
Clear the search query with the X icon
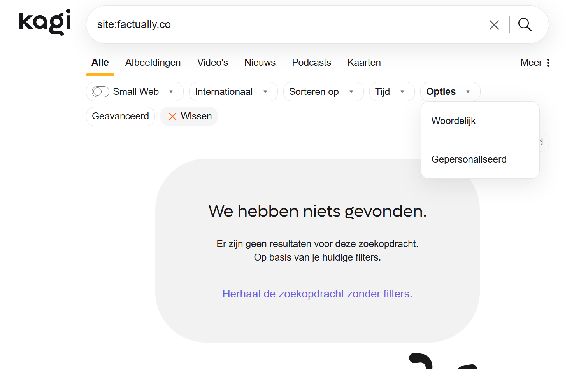coord(494,25)
